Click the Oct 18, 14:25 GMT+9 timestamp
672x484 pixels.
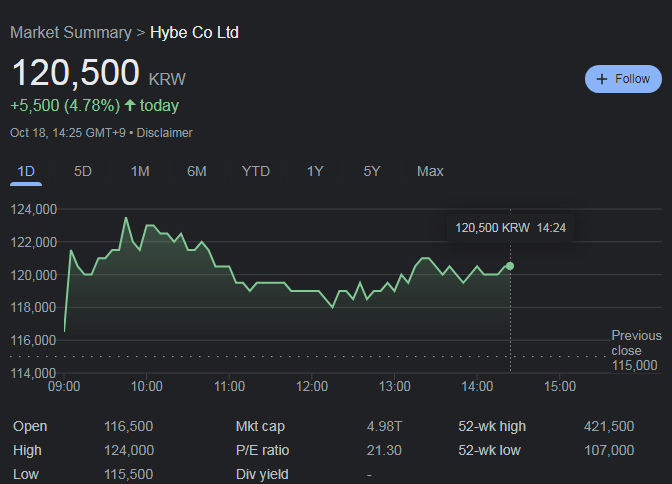[68, 133]
